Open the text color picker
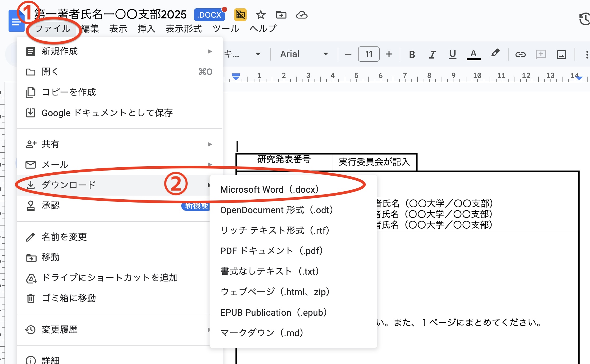 (x=473, y=54)
